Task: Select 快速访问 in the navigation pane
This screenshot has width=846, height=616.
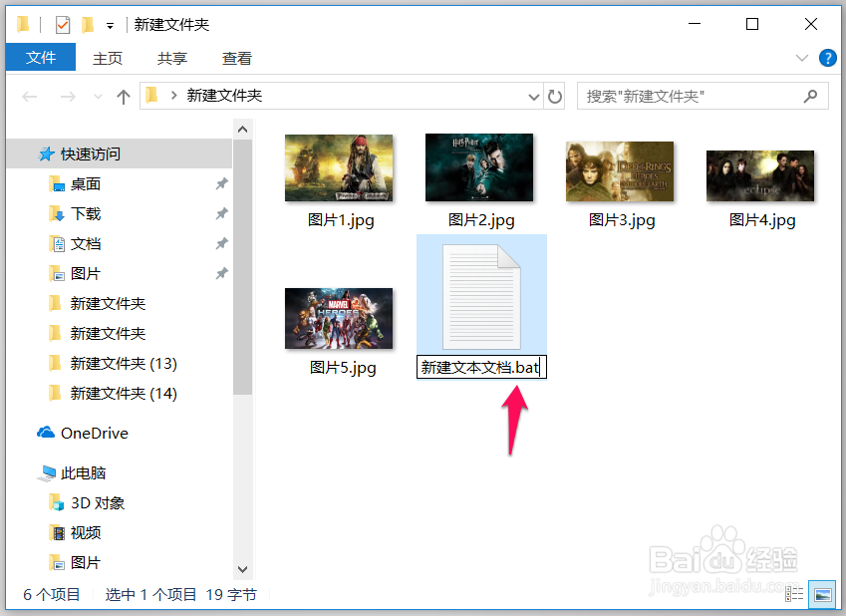Action: [x=119, y=154]
